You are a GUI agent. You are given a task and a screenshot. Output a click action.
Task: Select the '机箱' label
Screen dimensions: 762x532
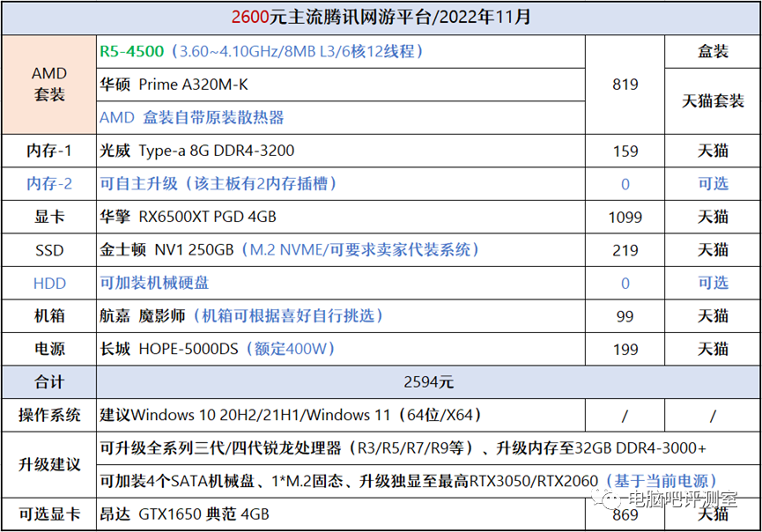(49, 316)
